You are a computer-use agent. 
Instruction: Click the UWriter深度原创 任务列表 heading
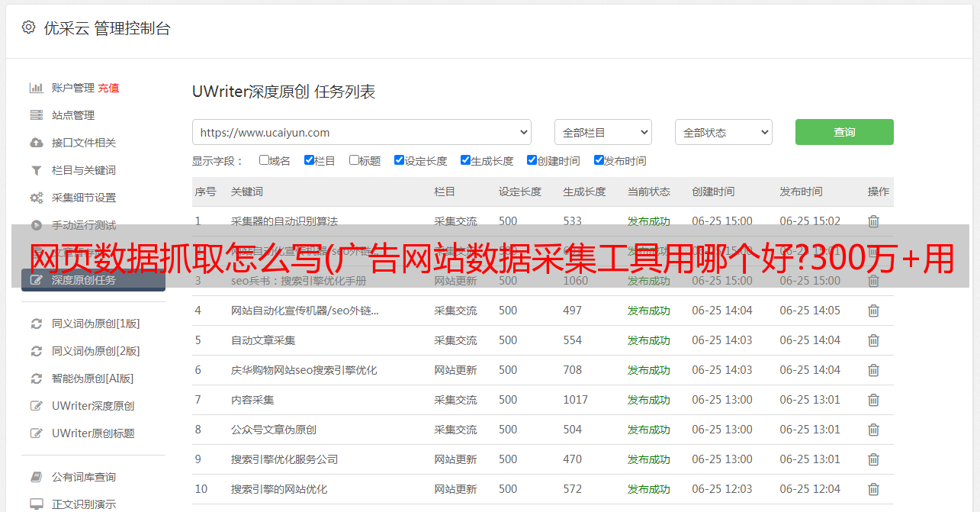(284, 92)
